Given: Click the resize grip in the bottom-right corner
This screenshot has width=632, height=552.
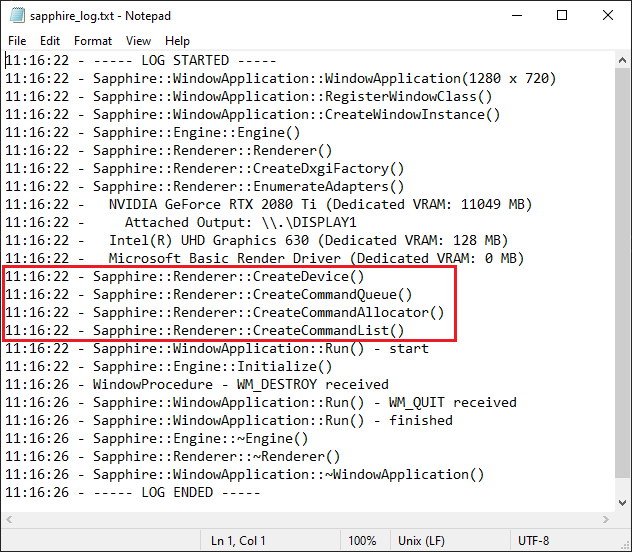Looking at the screenshot, I should [623, 543].
